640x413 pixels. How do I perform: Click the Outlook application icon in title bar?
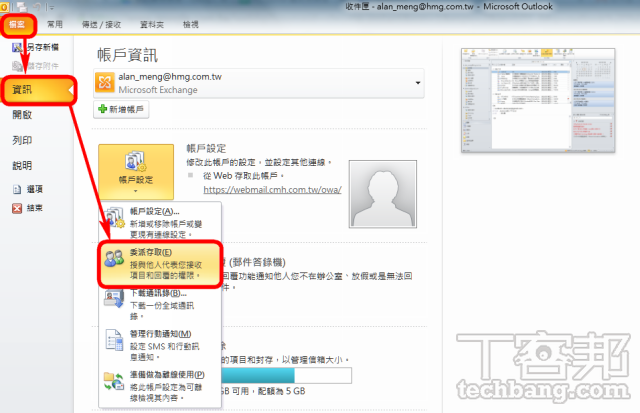4,7
